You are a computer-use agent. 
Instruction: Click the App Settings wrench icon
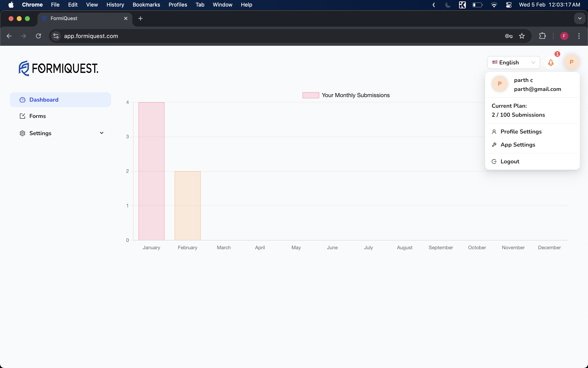[x=494, y=145]
